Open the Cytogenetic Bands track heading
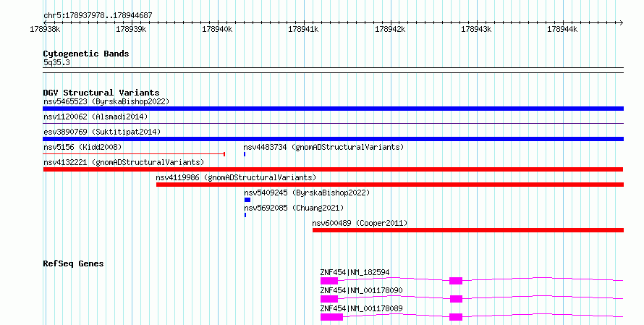 pos(86,54)
